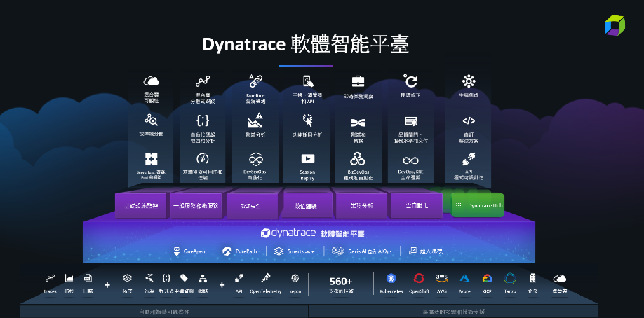
Task: Click the OpenShift logo
Action: point(419,278)
